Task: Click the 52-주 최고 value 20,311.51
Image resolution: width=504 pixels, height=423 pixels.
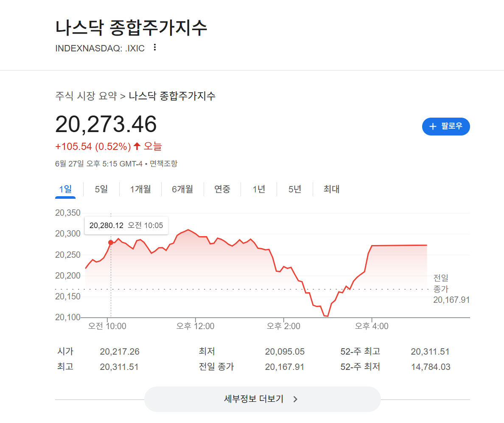Action: pyautogui.click(x=430, y=352)
